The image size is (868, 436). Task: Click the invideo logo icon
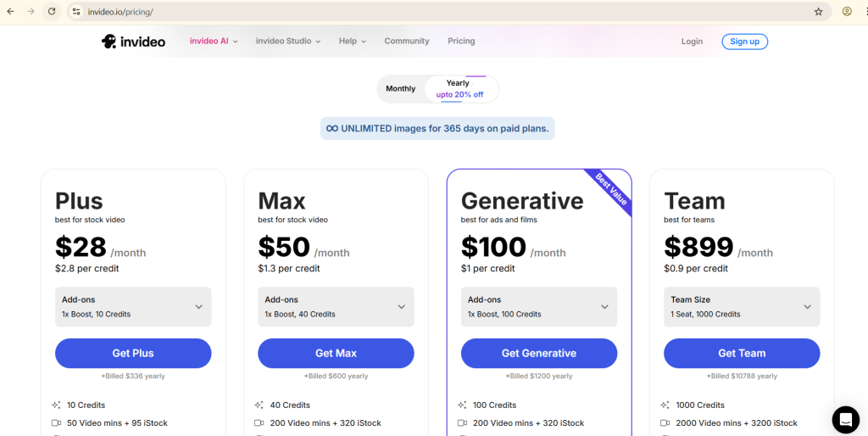(109, 42)
